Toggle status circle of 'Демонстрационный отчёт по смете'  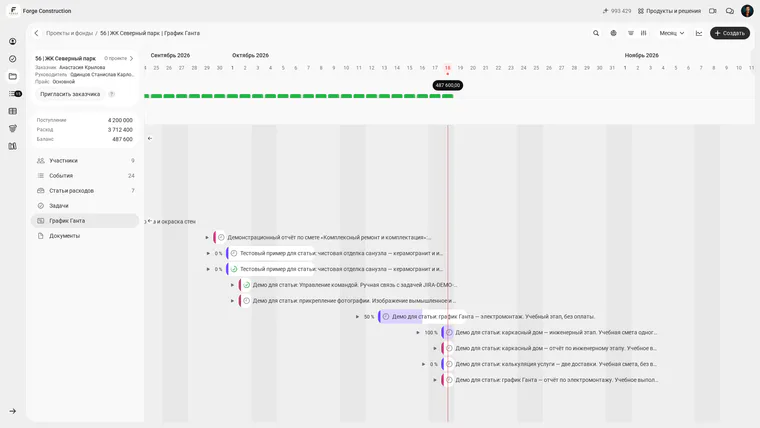(221, 238)
